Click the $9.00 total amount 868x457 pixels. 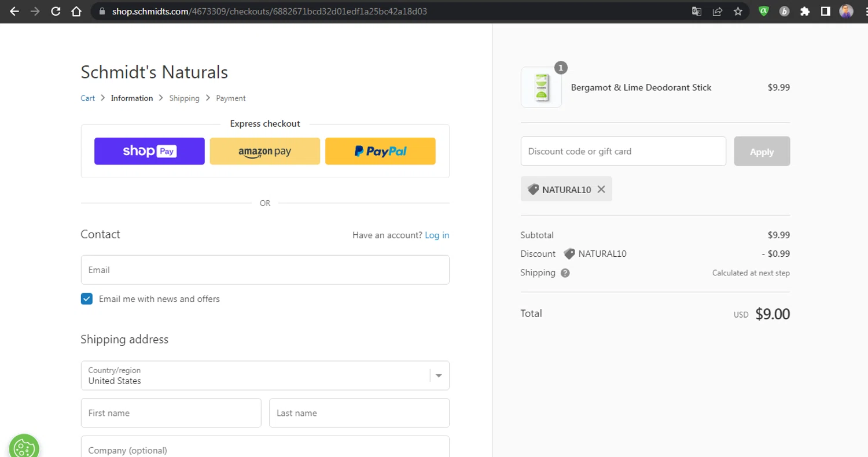tap(773, 314)
